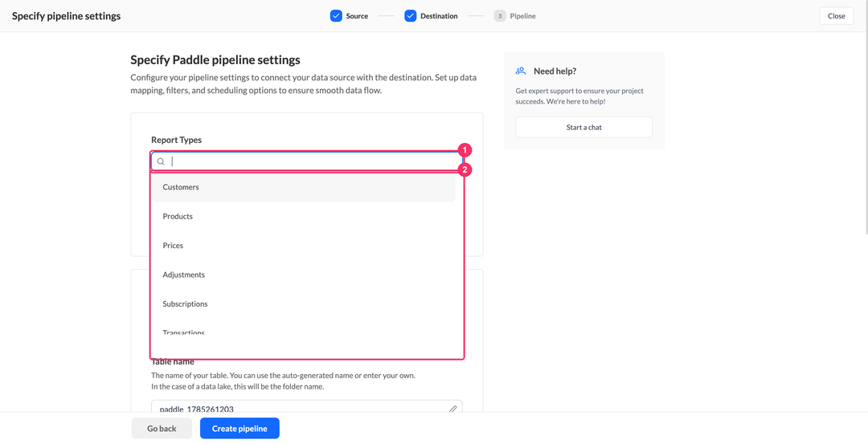Choose Adjustments report type option

pos(304,275)
